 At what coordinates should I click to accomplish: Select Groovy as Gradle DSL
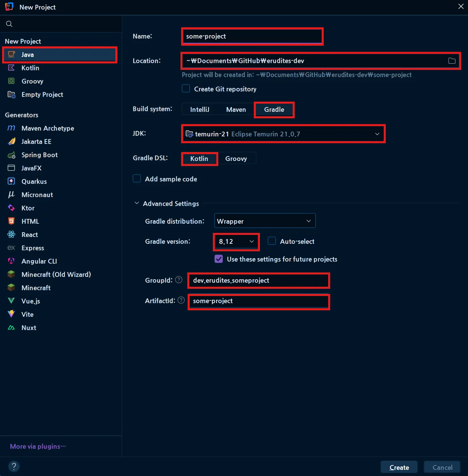click(236, 159)
